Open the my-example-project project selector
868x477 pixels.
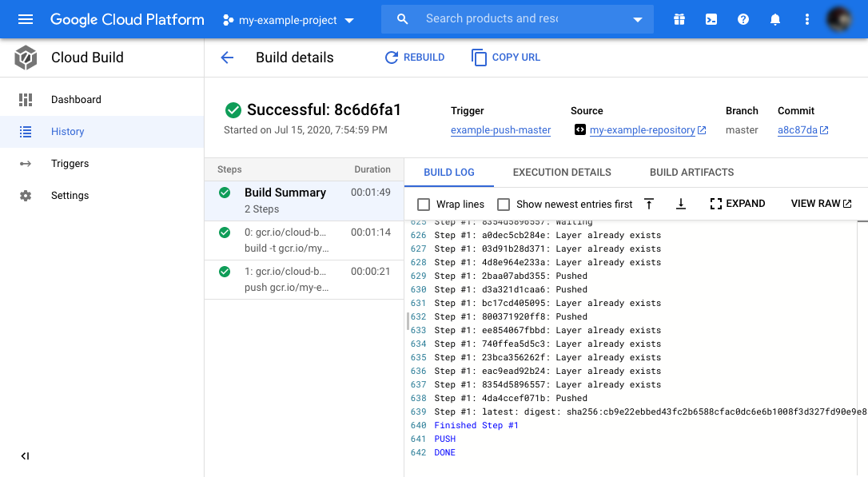pyautogui.click(x=289, y=21)
